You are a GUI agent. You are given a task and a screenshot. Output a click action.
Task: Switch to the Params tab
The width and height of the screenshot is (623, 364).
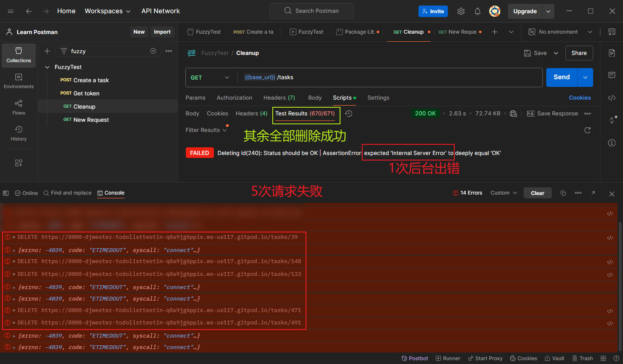(x=196, y=98)
